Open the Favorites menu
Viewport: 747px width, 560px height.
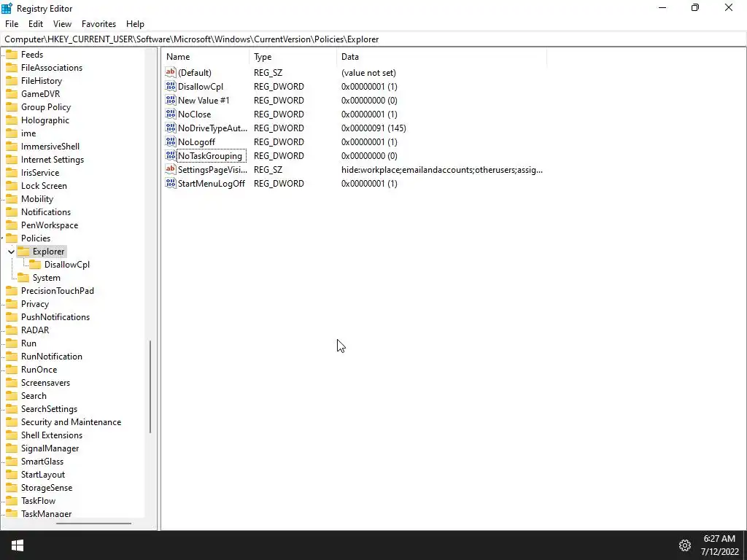pos(98,24)
